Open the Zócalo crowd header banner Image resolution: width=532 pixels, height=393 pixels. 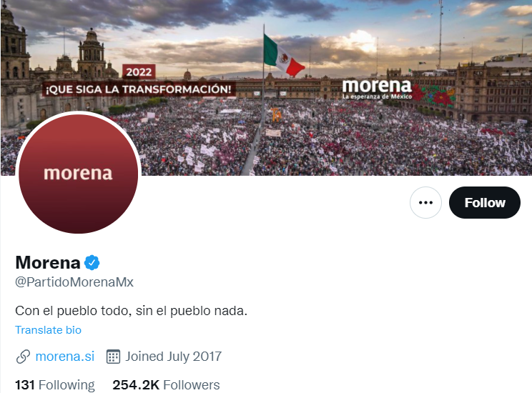coord(266,88)
